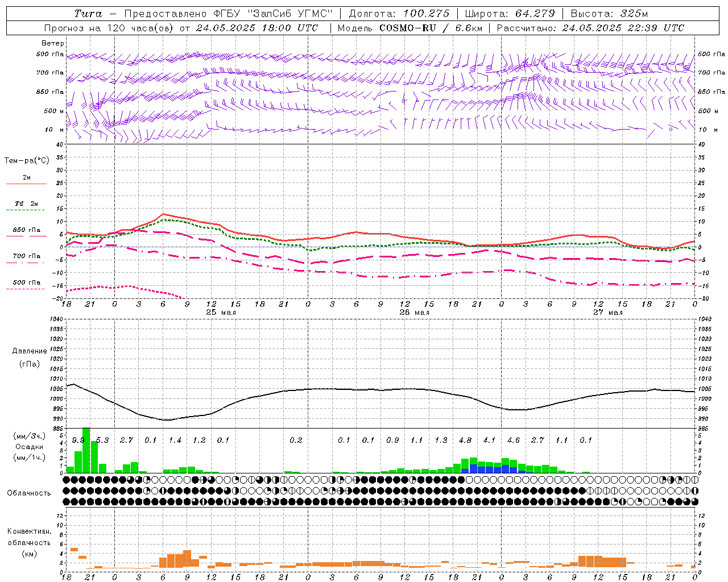Click the '27 мая' date label
Image resolution: width=728 pixels, height=582 pixels.
[607, 313]
